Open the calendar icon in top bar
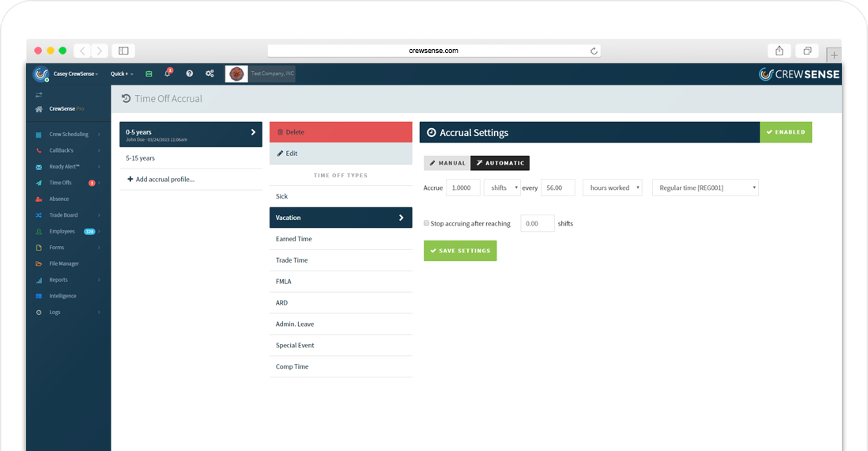This screenshot has height=451, width=868. [149, 74]
